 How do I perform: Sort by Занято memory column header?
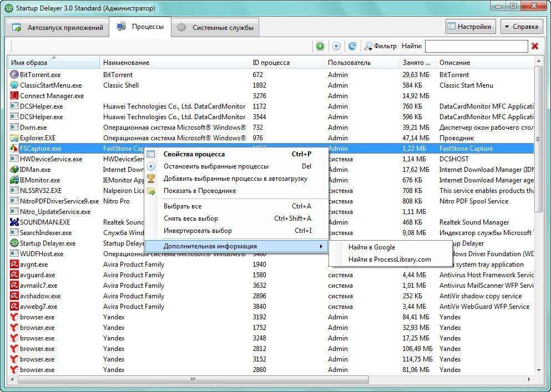[x=417, y=63]
